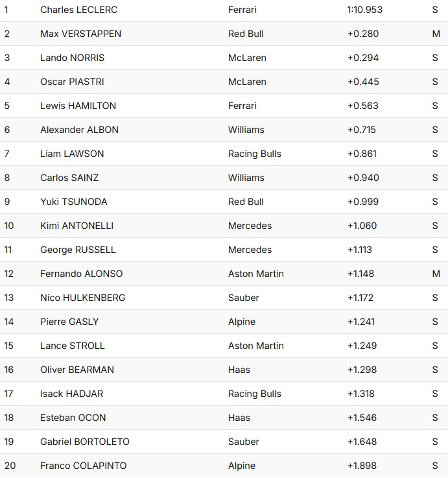Select Oliver BEARMAN's name

[77, 370]
